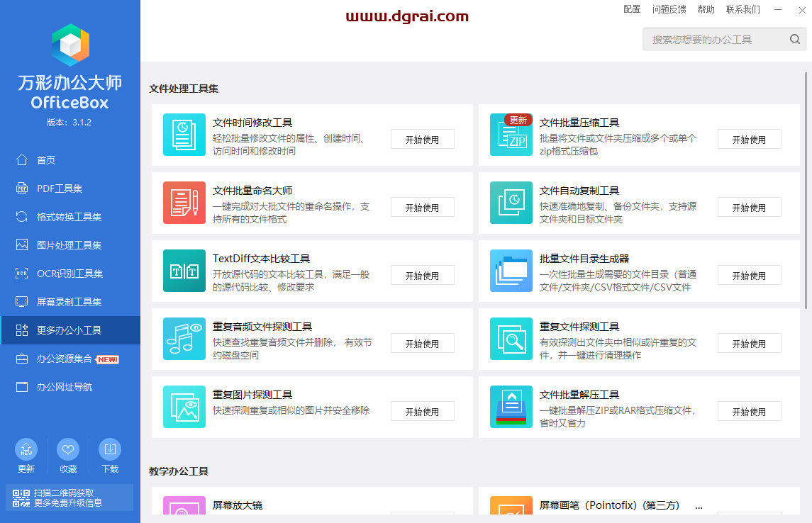Click the 下载 download icon
Screen dimensions: 812x523
click(110, 449)
